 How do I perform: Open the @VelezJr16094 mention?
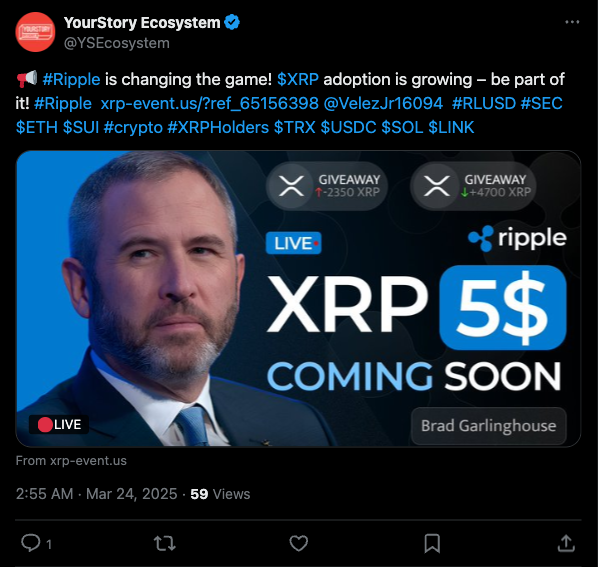tap(383, 103)
